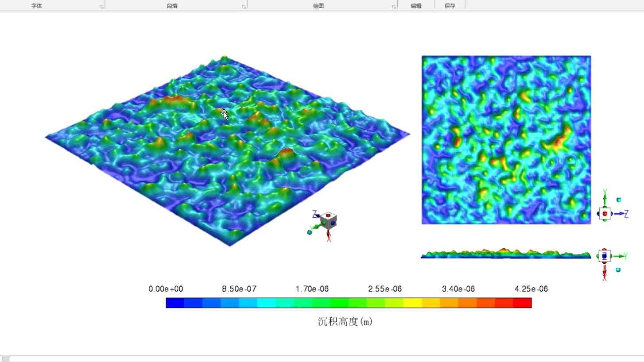Viewport: 644px width, 362px height.
Task: Open the 段落 group dialog launcher
Action: (244, 7)
